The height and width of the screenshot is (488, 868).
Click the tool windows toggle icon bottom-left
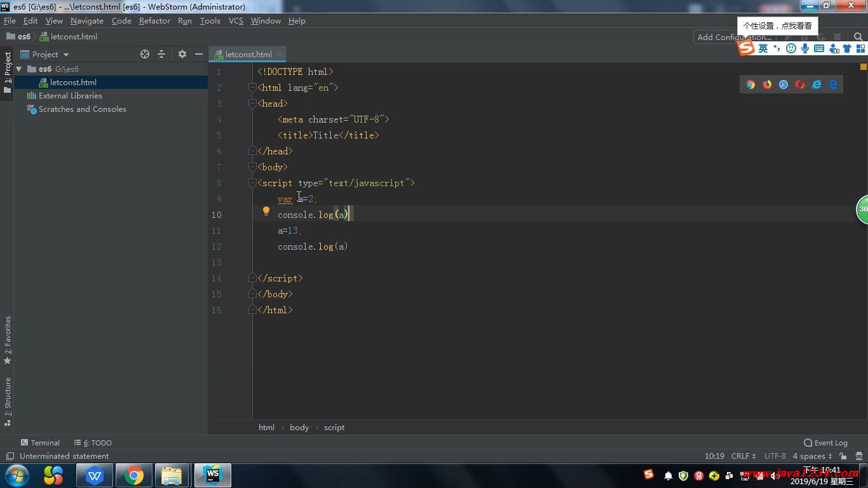(10, 456)
